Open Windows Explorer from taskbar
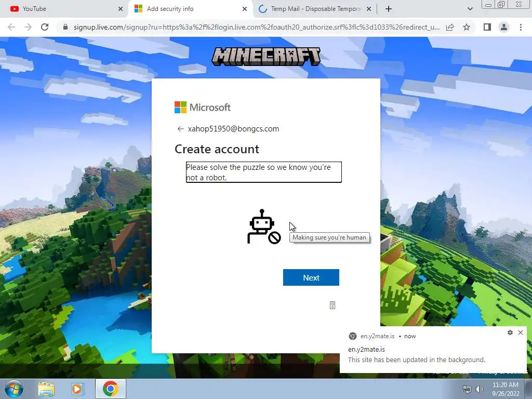532x399 pixels. click(x=46, y=389)
